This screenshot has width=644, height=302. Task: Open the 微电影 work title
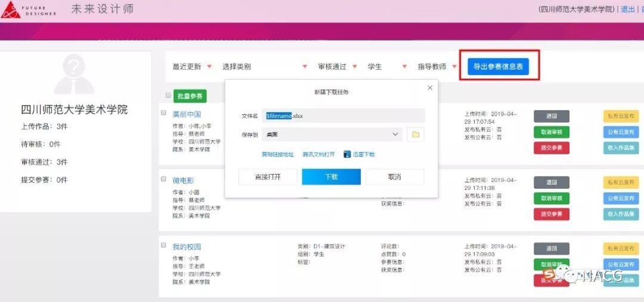[183, 180]
